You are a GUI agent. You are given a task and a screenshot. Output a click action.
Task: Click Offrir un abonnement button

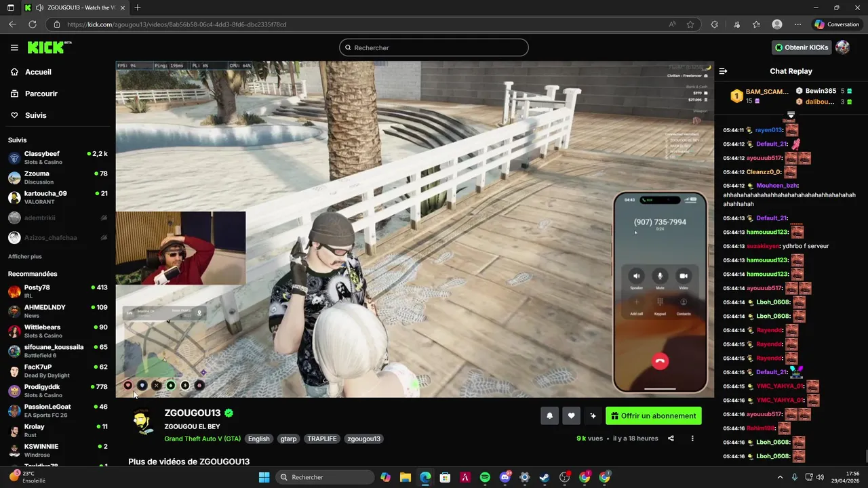[x=653, y=415]
